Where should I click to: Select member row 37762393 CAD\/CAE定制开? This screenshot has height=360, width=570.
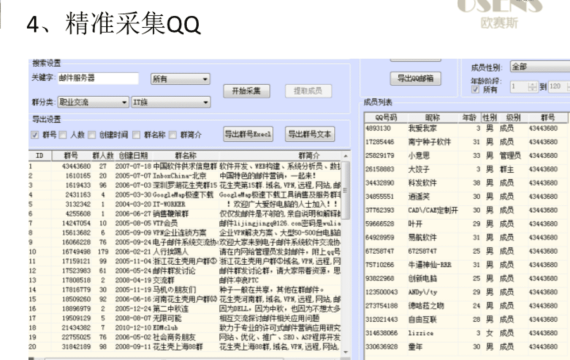click(x=467, y=210)
